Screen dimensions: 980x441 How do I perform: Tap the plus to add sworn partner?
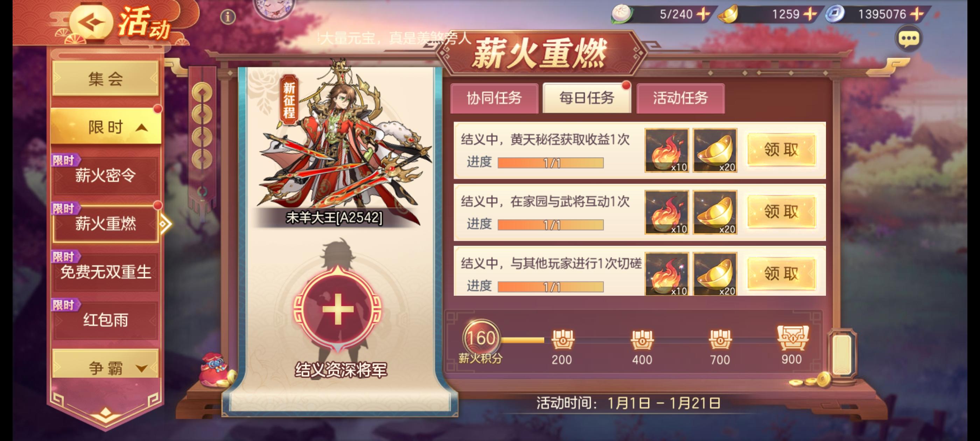coord(338,309)
